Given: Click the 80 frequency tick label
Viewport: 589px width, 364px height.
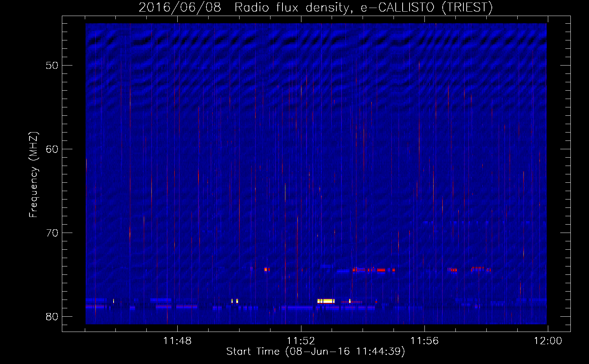Looking at the screenshot, I should click(52, 317).
